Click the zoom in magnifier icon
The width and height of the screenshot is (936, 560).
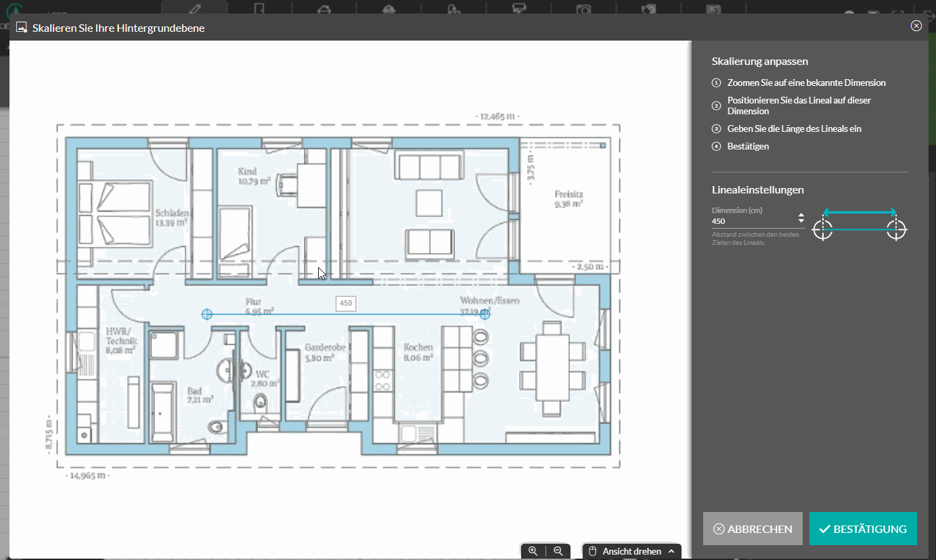pyautogui.click(x=533, y=551)
